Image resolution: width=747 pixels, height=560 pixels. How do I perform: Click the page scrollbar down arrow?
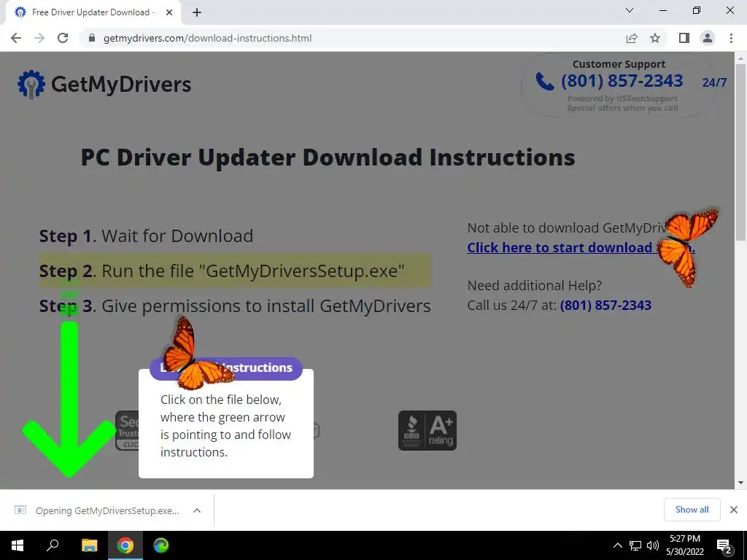coord(740,483)
